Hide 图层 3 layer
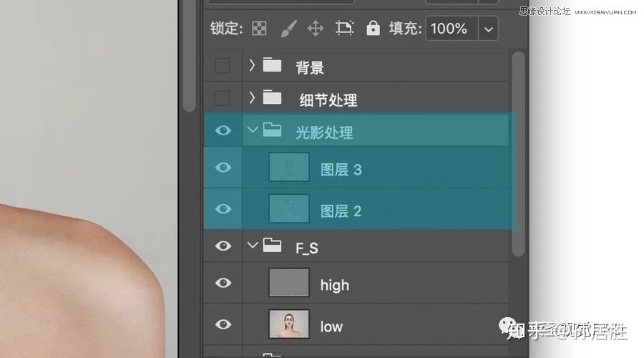644x358 pixels. pyautogui.click(x=223, y=168)
